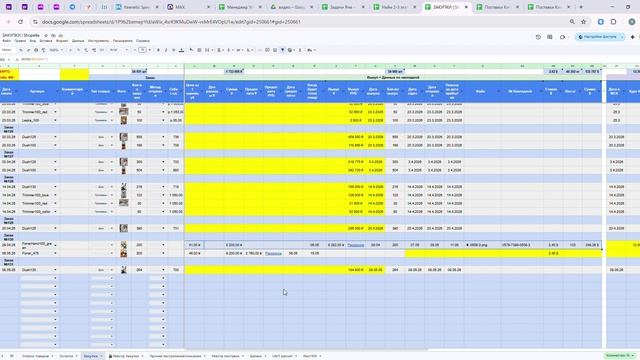Print the spreadsheet with the printer icon
Image resolution: width=640 pixels, height=360 pixels.
(x=36, y=50)
